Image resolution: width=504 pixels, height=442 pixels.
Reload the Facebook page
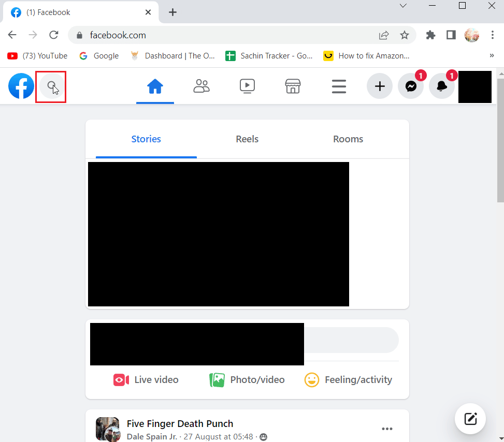pos(54,35)
